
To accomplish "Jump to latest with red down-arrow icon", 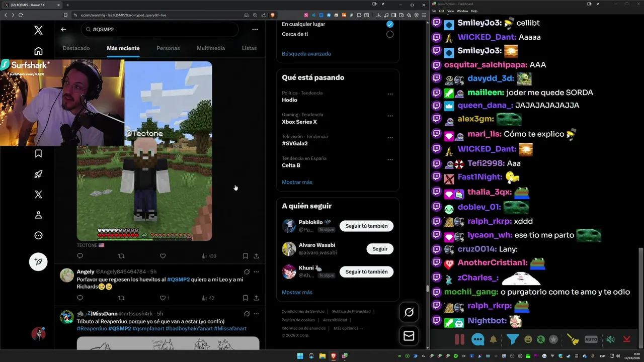I will click(627, 339).
